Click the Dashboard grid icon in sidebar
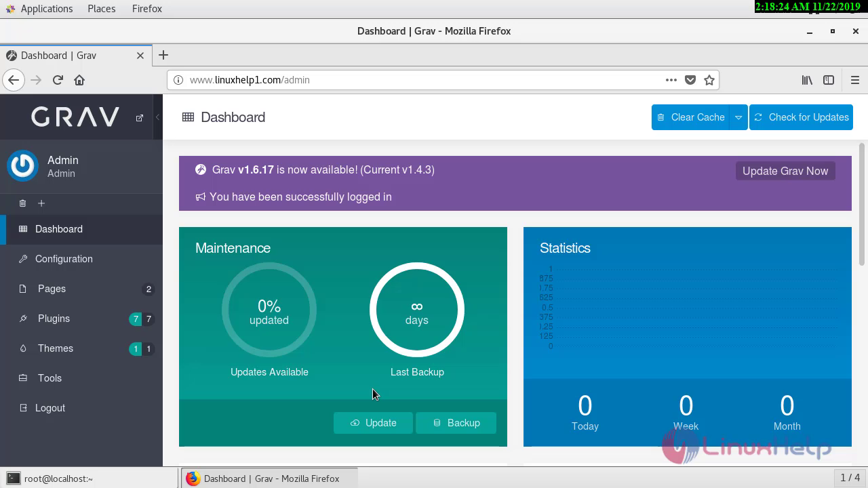This screenshot has width=868, height=488. (x=23, y=229)
